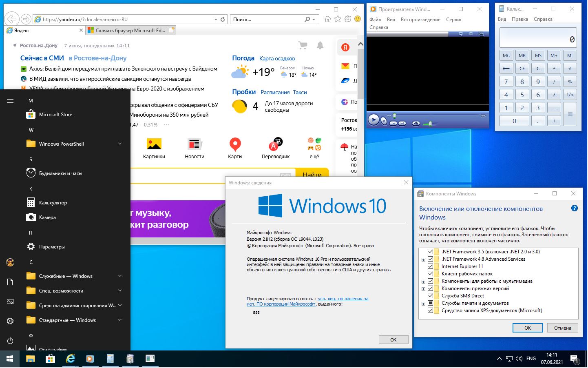Click the Yandex shopping cart icon
Image resolution: width=588 pixels, height=368 pixels.
coord(303,45)
